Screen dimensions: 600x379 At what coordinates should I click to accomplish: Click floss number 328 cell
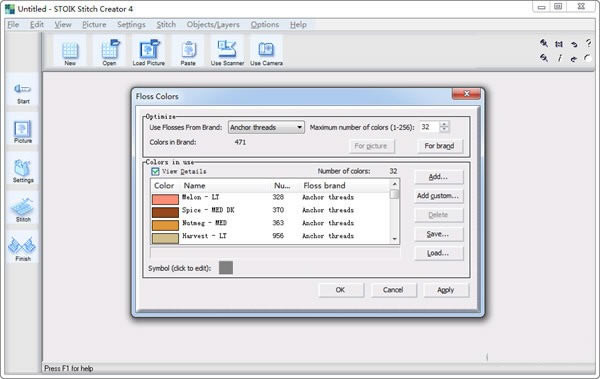[x=278, y=197]
